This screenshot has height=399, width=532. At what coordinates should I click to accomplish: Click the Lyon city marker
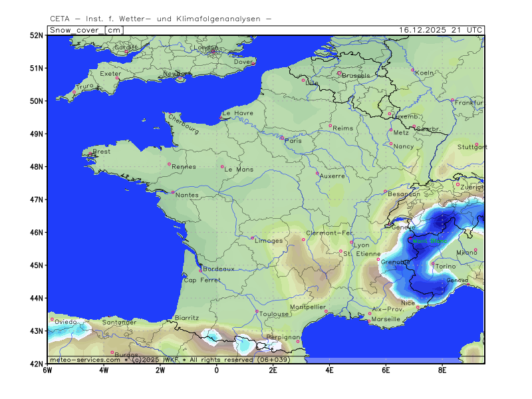(x=352, y=242)
